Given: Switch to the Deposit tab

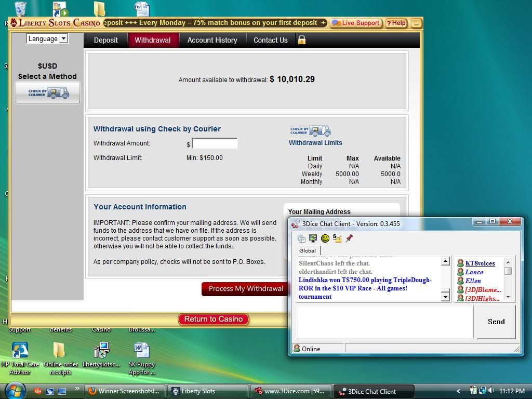Looking at the screenshot, I should tap(105, 40).
